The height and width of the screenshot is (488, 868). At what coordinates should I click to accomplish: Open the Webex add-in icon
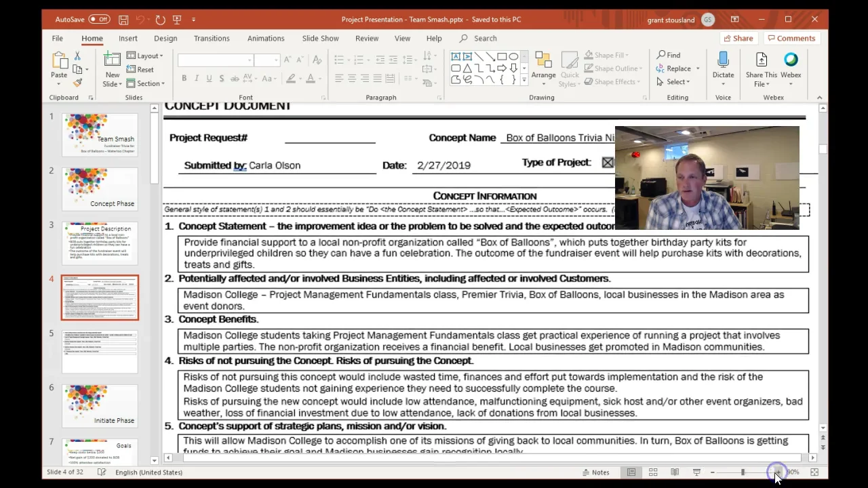[791, 60]
